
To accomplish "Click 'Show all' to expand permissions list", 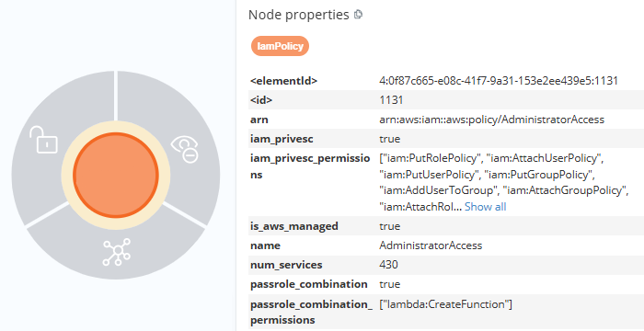I will pos(485,207).
